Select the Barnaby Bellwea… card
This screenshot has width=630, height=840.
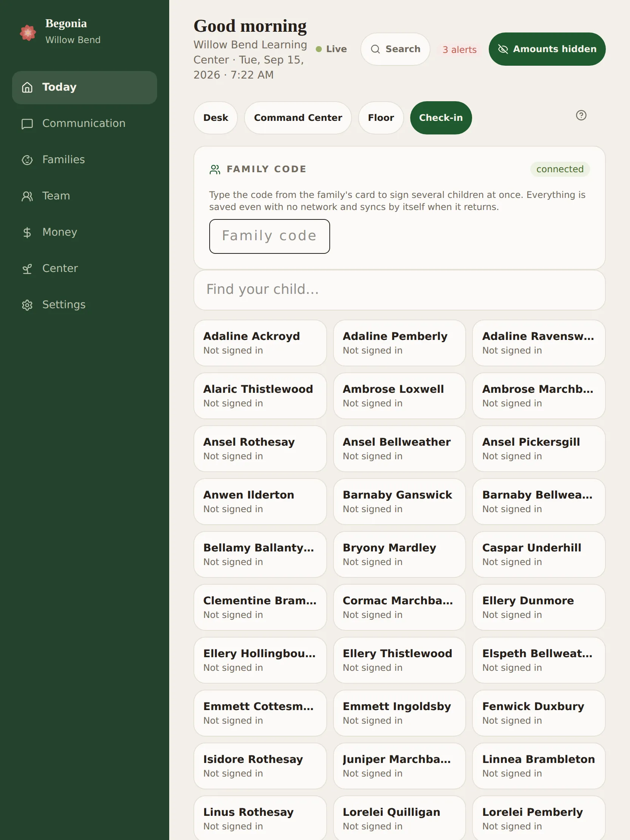click(539, 502)
